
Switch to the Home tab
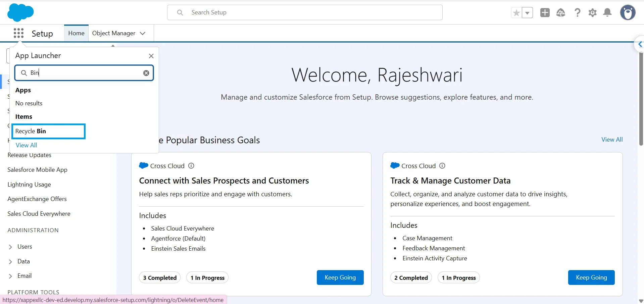tap(76, 33)
